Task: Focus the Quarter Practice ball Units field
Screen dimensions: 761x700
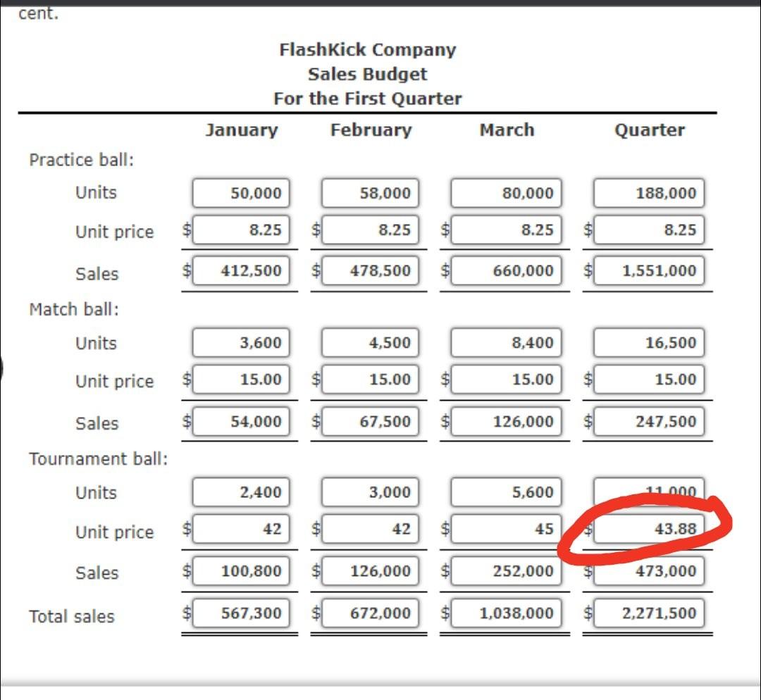Action: (x=649, y=193)
